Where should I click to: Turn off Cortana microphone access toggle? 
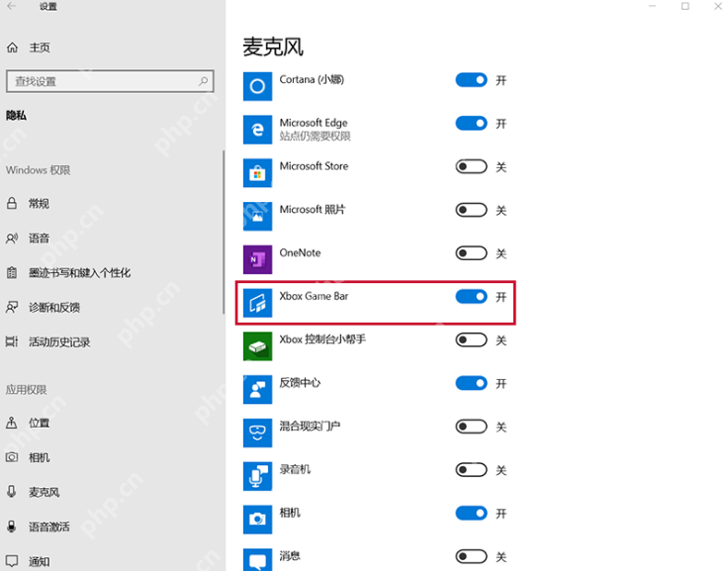click(x=471, y=80)
